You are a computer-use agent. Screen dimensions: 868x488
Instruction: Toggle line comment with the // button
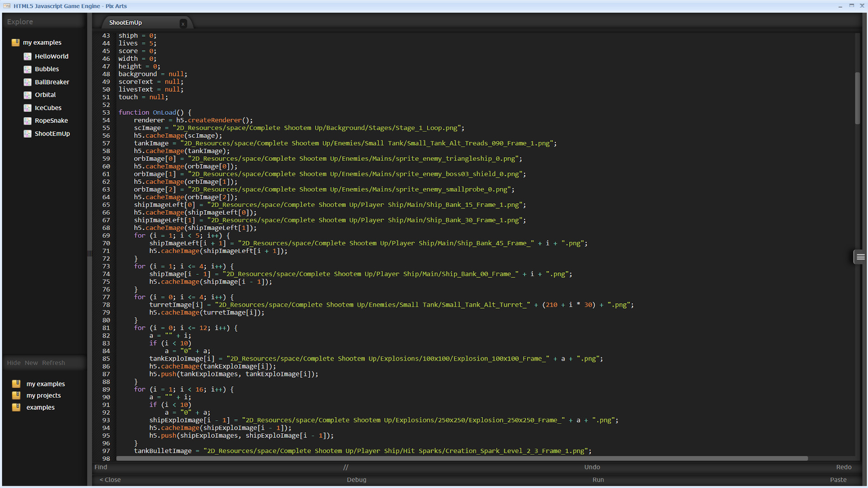click(x=346, y=467)
